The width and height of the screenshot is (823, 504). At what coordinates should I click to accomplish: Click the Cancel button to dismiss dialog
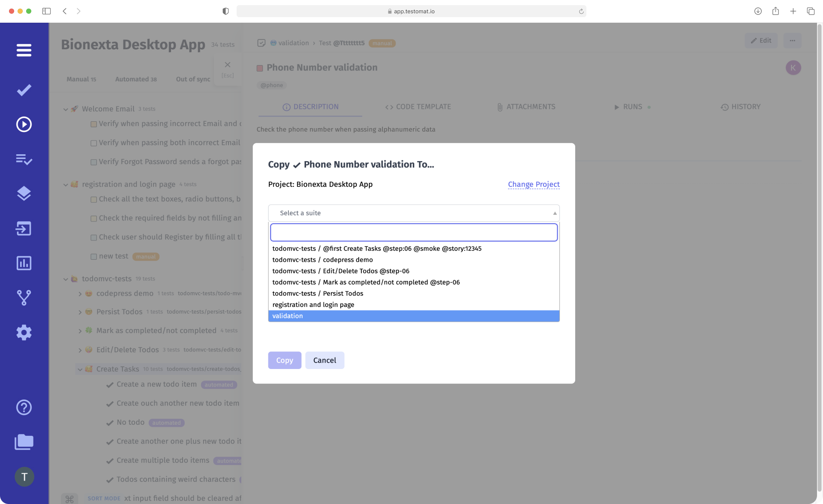(324, 360)
